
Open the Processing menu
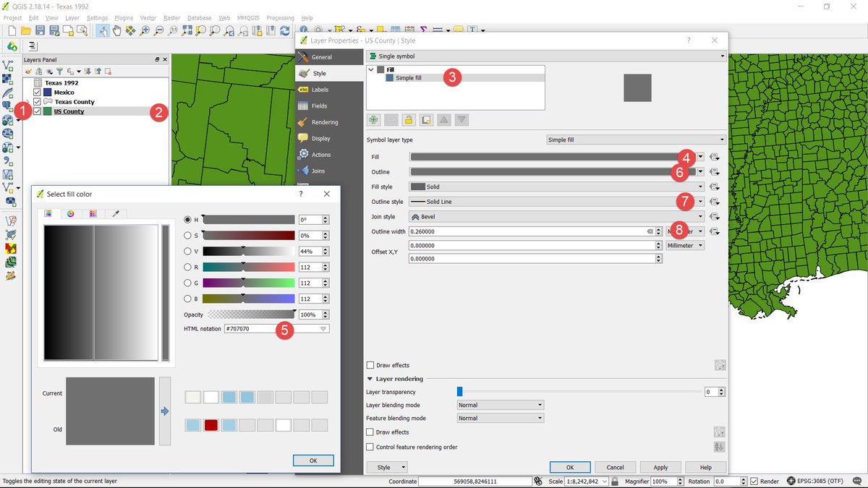[x=280, y=17]
